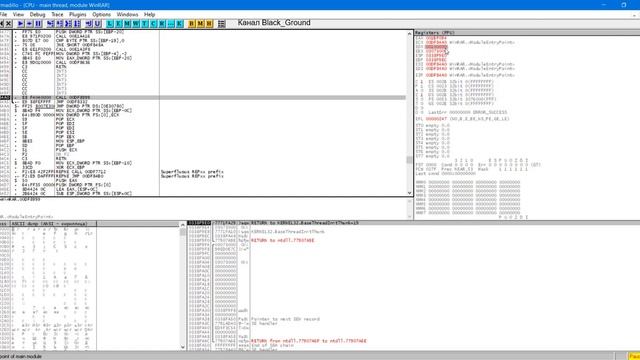Open Breakpoints with the yellow B icon
This screenshot has height=360, width=640.
(191, 24)
